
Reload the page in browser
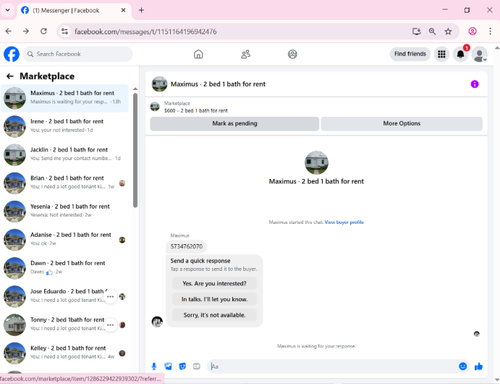44,31
